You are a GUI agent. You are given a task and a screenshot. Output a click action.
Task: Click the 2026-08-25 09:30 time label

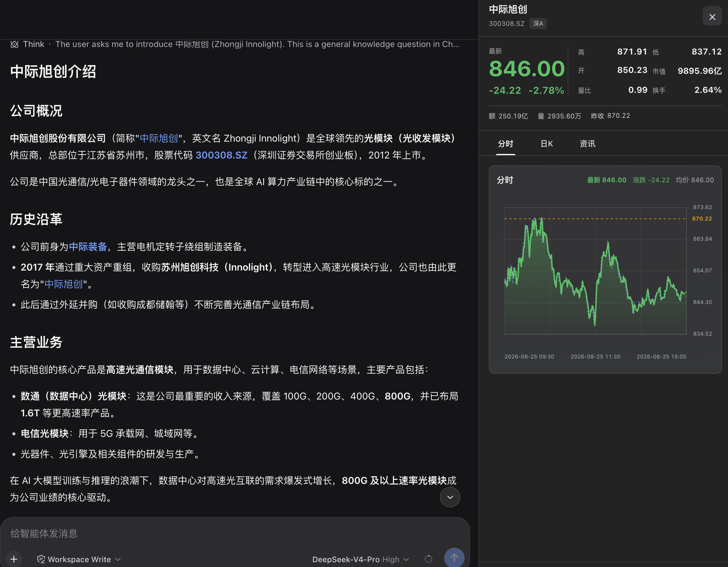pos(529,357)
